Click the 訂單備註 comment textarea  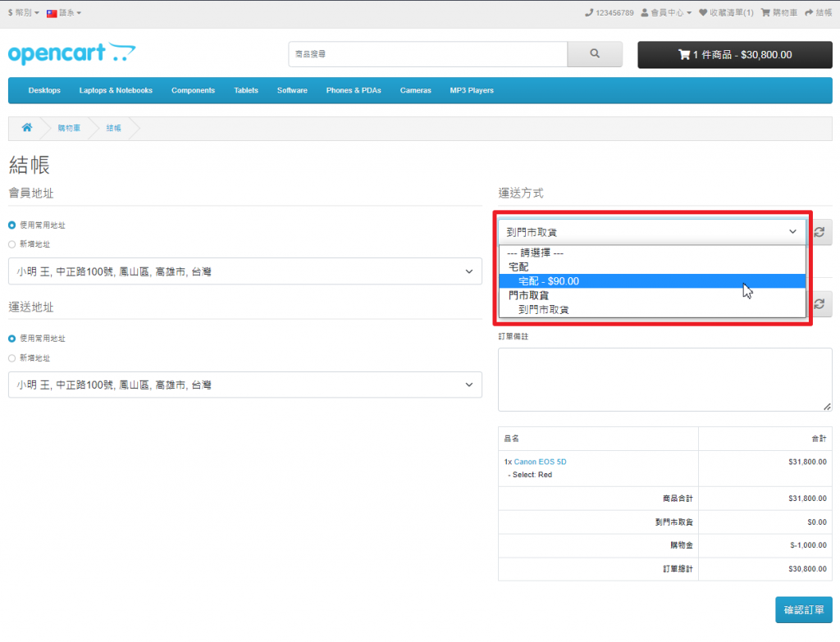[664, 380]
